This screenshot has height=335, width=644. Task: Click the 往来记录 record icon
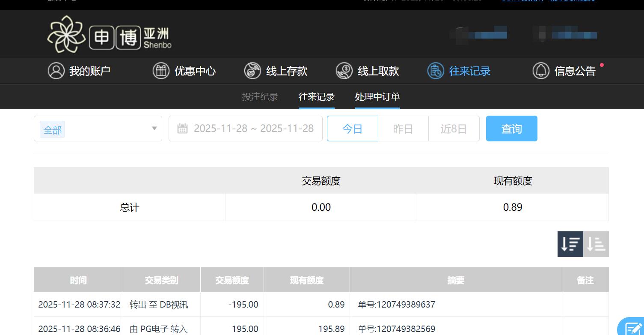pos(436,71)
